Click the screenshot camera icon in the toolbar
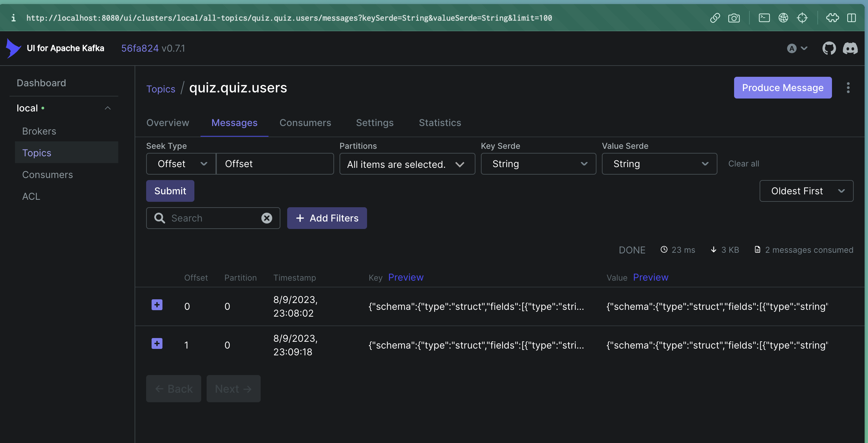868x443 pixels. [x=734, y=18]
